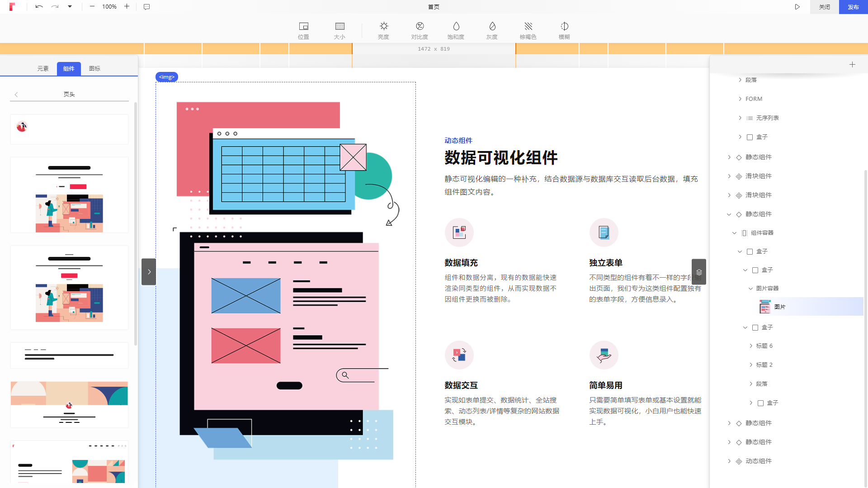This screenshot has height=488, width=868.
Task: Choose the text-only header thumbnail
Action: [x=69, y=355]
